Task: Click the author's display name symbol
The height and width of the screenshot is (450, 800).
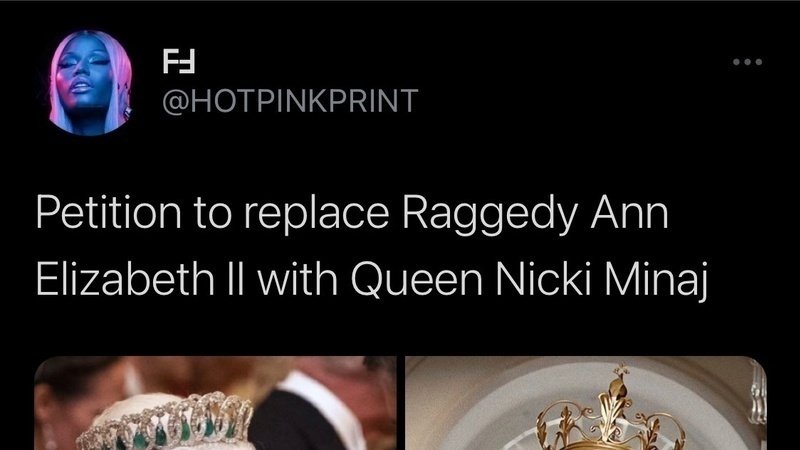Action: pyautogui.click(x=179, y=61)
